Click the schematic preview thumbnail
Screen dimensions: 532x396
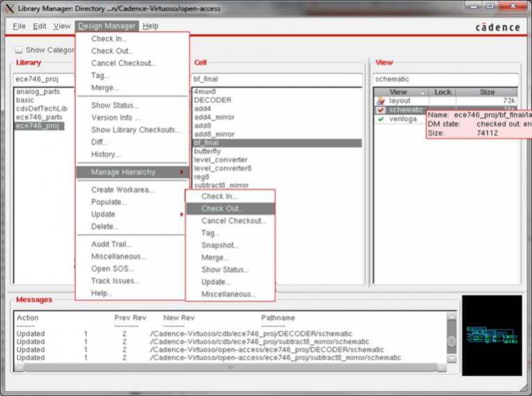click(492, 336)
